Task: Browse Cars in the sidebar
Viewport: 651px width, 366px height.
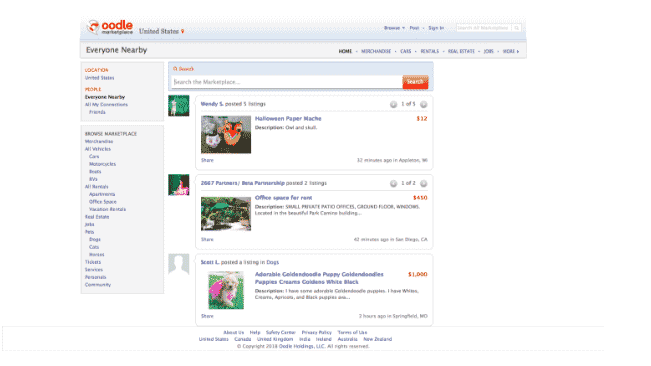Action: coord(94,156)
